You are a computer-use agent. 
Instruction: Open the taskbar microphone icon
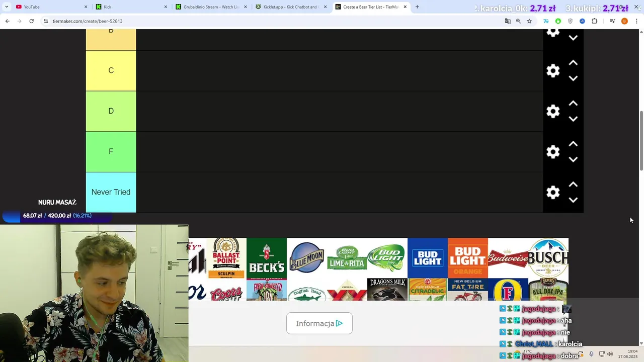pyautogui.click(x=591, y=354)
